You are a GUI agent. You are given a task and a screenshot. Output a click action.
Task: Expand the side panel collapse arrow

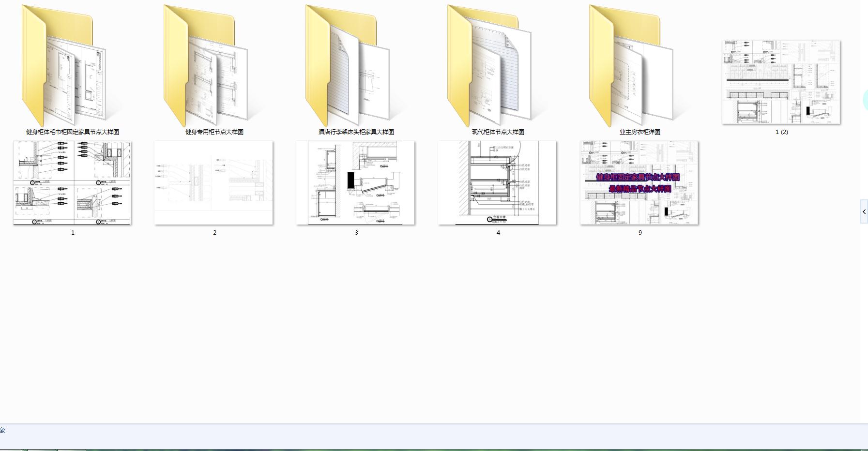click(864, 211)
